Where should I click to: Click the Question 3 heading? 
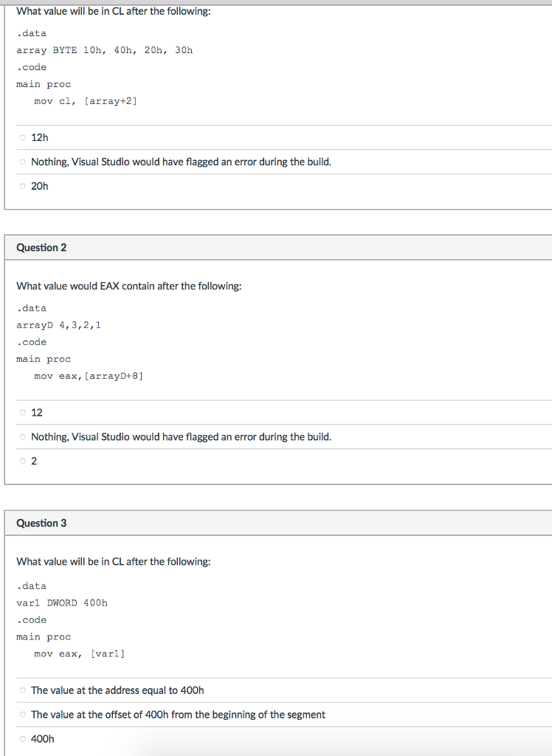click(x=41, y=523)
